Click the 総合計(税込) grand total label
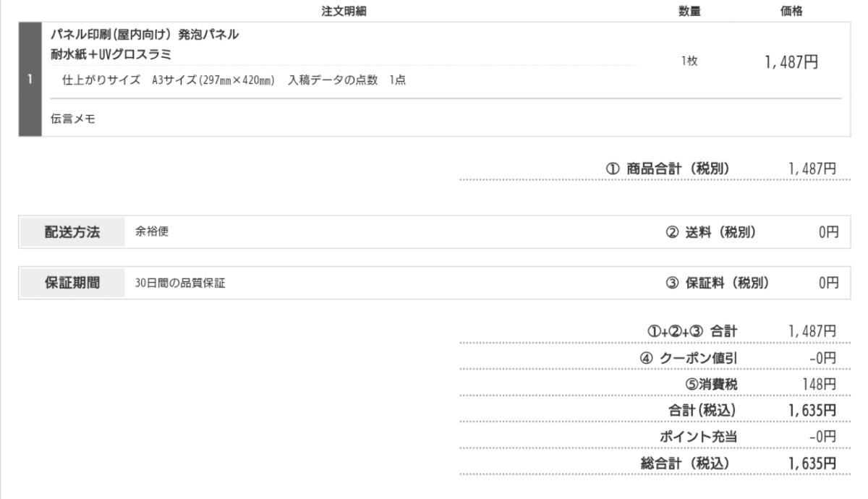 [685, 463]
